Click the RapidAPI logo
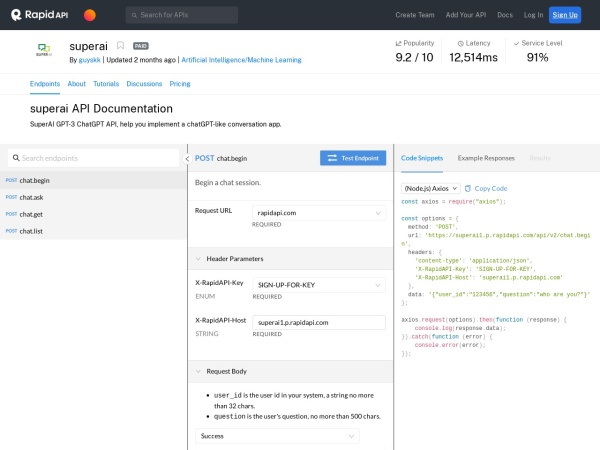 pos(39,15)
